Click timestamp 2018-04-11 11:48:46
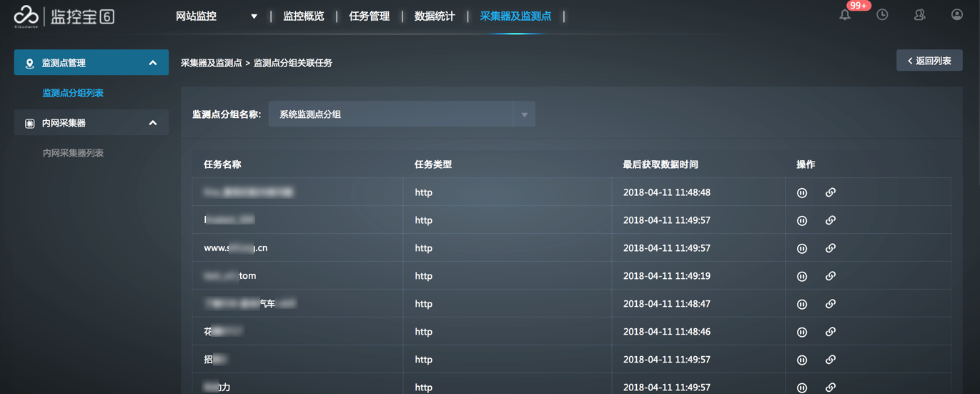The image size is (980, 394). [667, 332]
